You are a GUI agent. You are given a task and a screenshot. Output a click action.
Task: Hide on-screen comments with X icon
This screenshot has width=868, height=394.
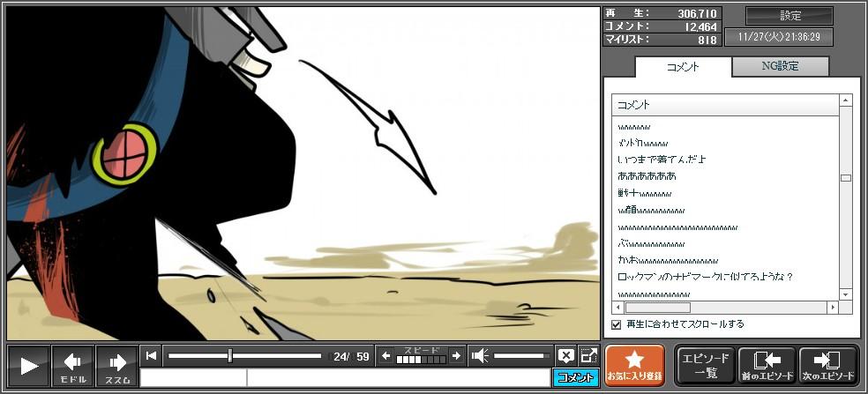point(565,356)
